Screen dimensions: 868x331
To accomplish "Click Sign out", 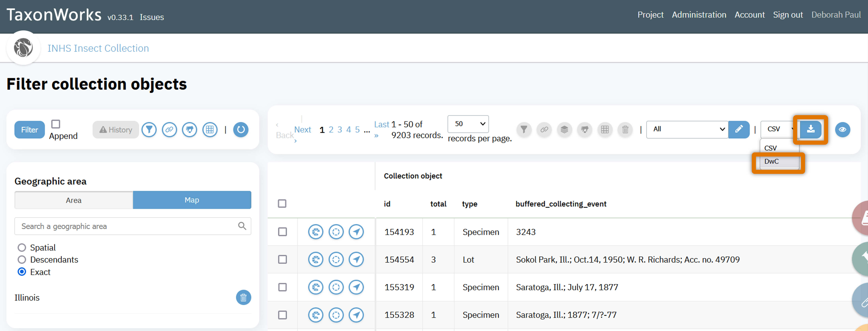I will [788, 15].
